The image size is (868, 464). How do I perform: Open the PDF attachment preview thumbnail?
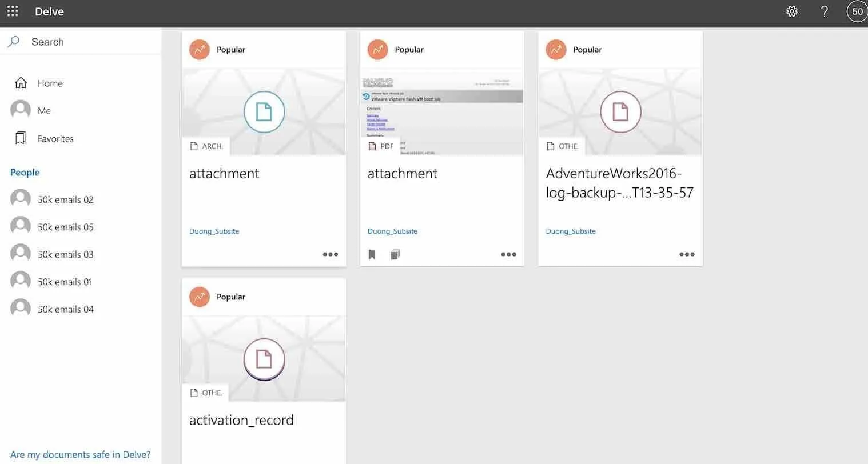coord(442,111)
